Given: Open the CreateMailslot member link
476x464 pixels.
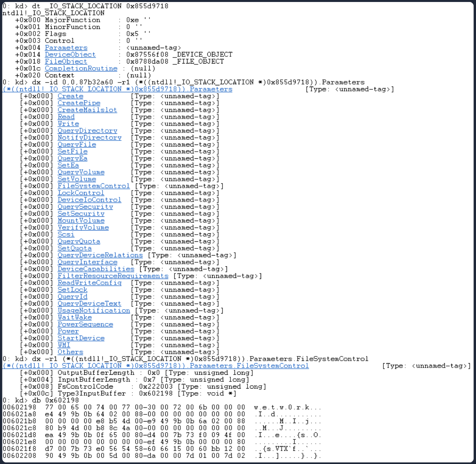Looking at the screenshot, I should pyautogui.click(x=87, y=110).
